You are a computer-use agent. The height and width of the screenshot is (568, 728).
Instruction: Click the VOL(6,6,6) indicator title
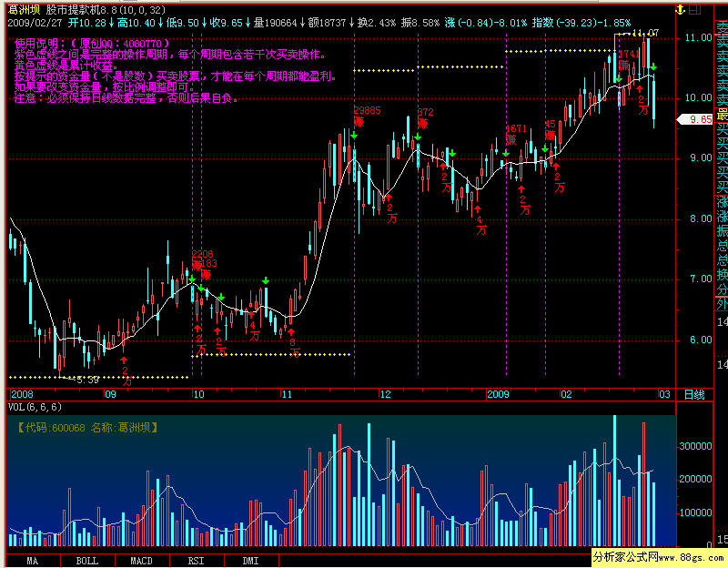pos(35,407)
